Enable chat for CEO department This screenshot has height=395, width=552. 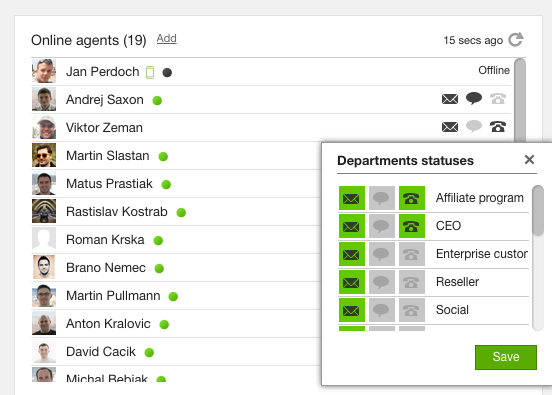pyautogui.click(x=382, y=226)
